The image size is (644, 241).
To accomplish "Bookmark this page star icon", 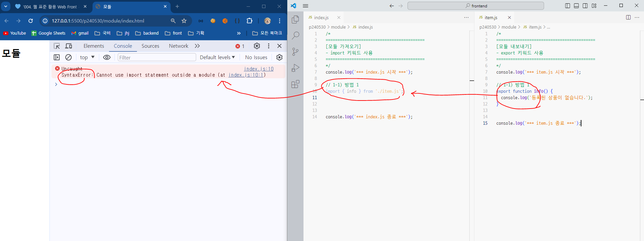I will [x=184, y=21].
